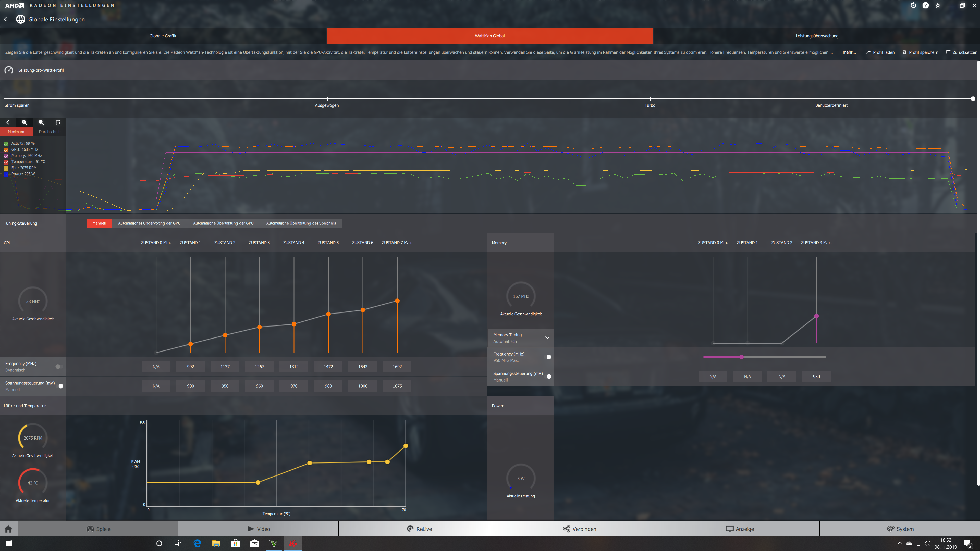Uncheck the Temperature graph checkbox
Image resolution: width=980 pixels, height=551 pixels.
6,162
